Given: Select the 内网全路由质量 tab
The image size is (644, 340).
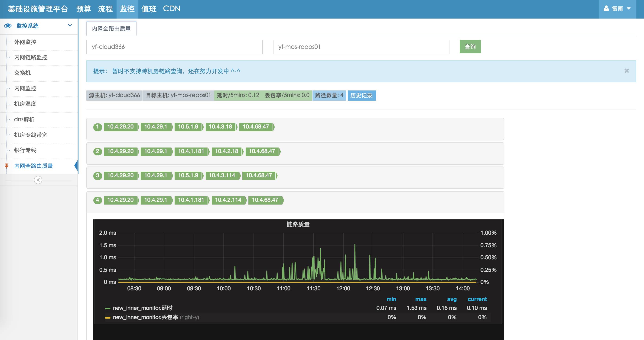Looking at the screenshot, I should tap(111, 29).
